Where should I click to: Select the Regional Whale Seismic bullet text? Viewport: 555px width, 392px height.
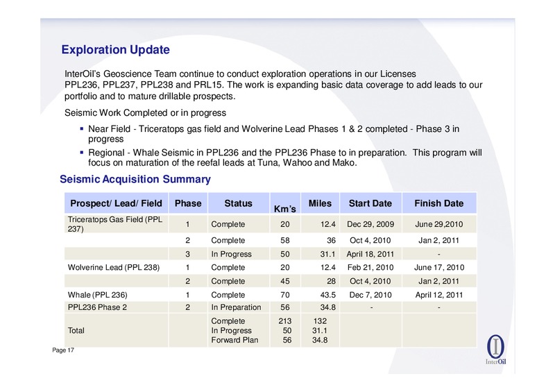[285, 157]
